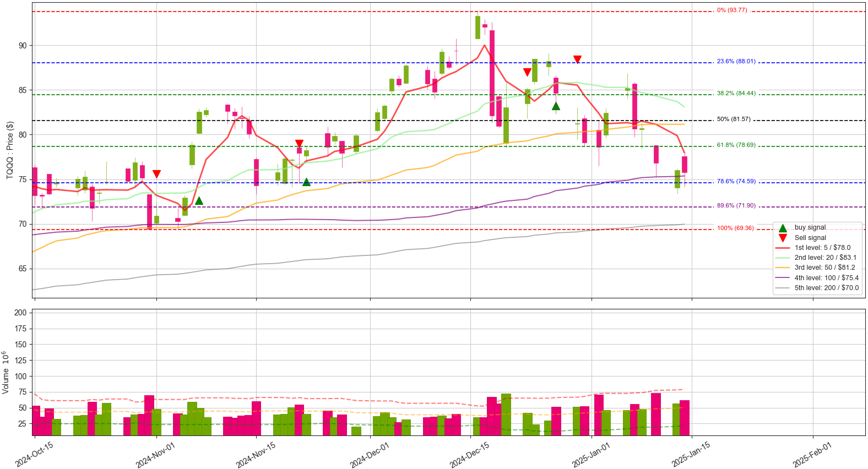Click the '38.2% (84.44)' Fibonacci label
868x469 pixels.
tap(736, 93)
